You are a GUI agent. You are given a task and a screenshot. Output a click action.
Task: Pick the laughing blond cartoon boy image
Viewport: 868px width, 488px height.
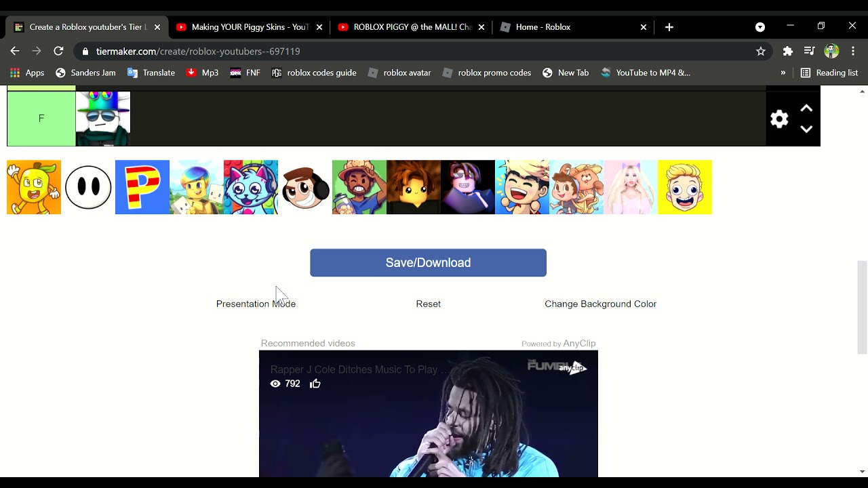point(522,187)
